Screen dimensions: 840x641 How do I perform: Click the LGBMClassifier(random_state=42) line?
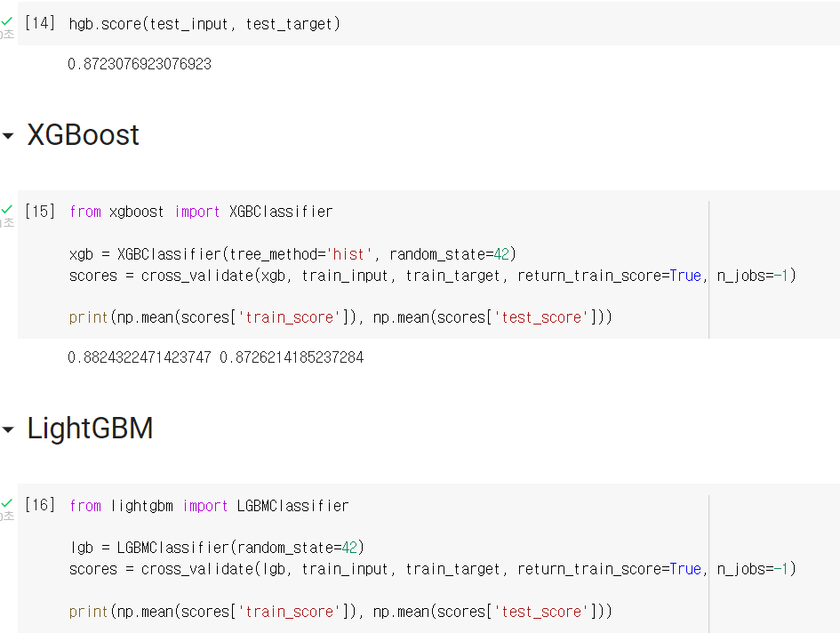tap(217, 548)
